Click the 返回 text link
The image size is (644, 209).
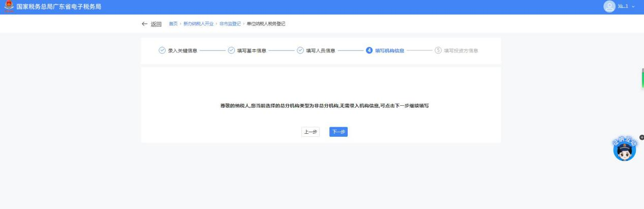pyautogui.click(x=156, y=24)
